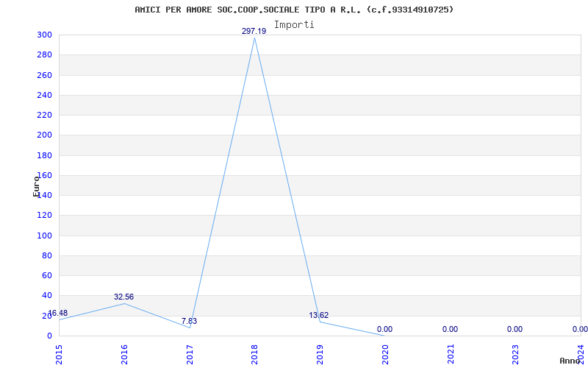Click the 2016 x-axis year label
588x368 pixels.
pos(124,354)
